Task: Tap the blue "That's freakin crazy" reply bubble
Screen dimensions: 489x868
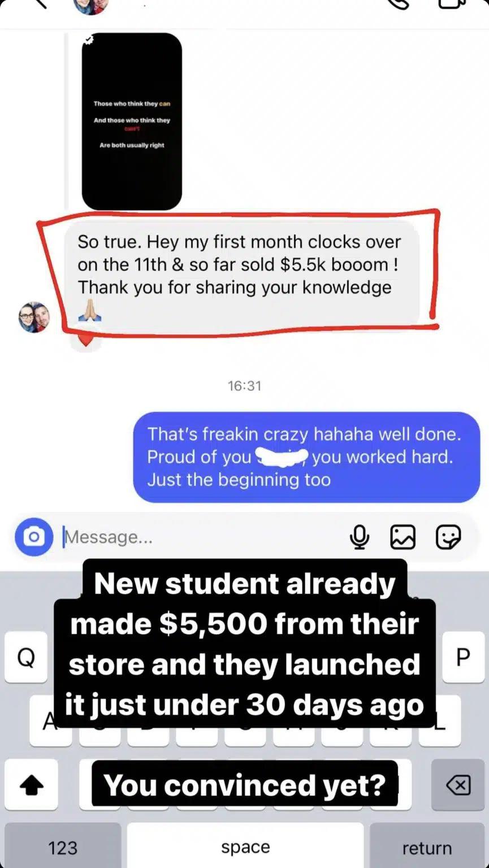Action: [306, 457]
